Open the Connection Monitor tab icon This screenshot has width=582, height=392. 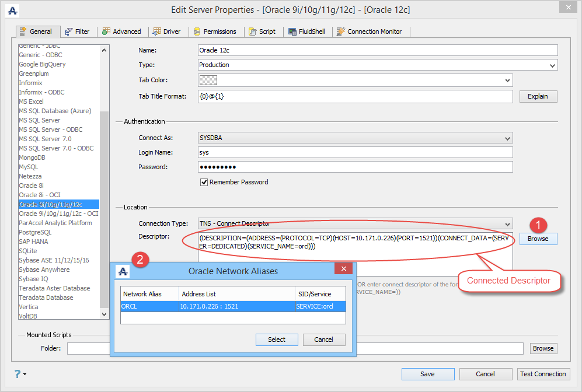(x=340, y=32)
